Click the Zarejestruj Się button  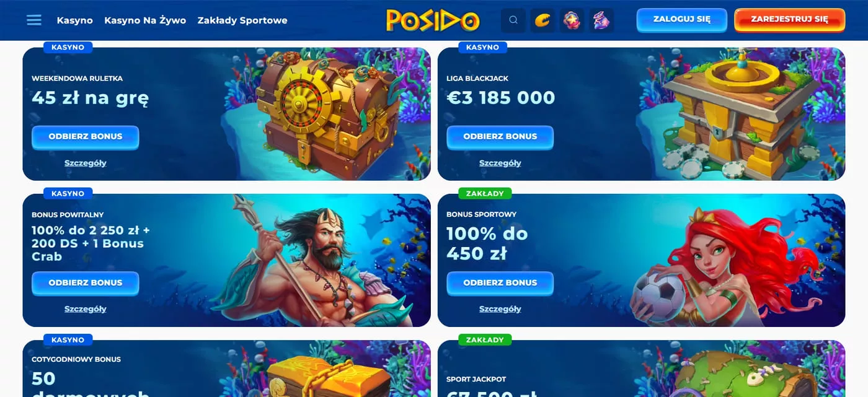point(789,19)
